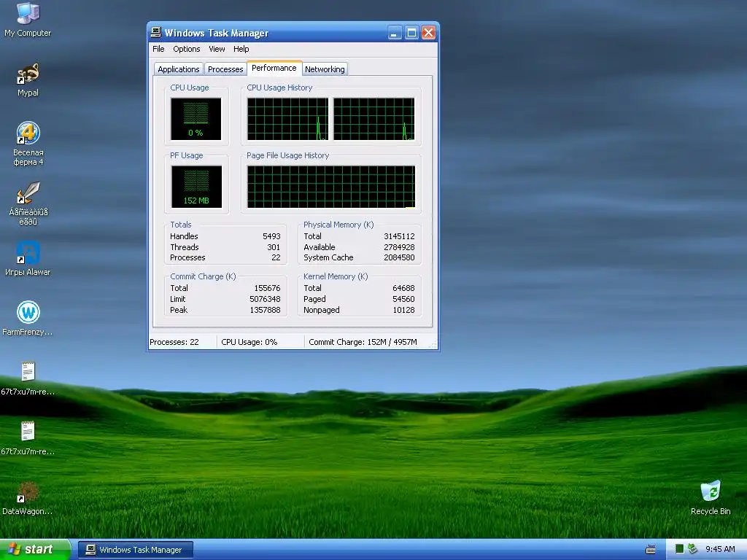The width and height of the screenshot is (747, 560).
Task: Click the CPU meter tray icon
Action: (x=679, y=549)
